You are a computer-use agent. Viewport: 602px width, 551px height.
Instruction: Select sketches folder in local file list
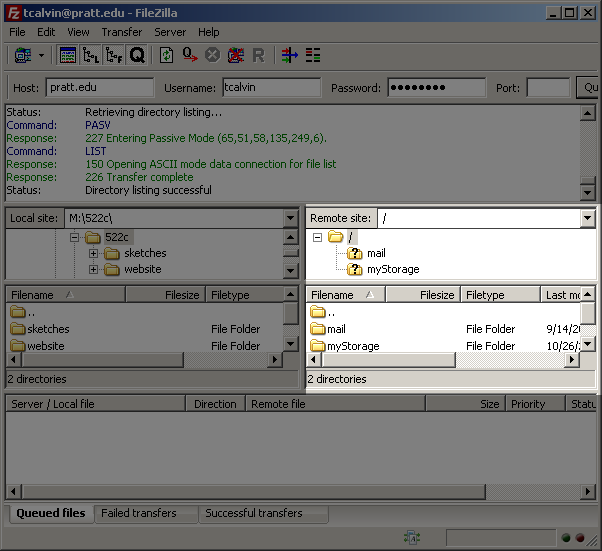click(48, 329)
